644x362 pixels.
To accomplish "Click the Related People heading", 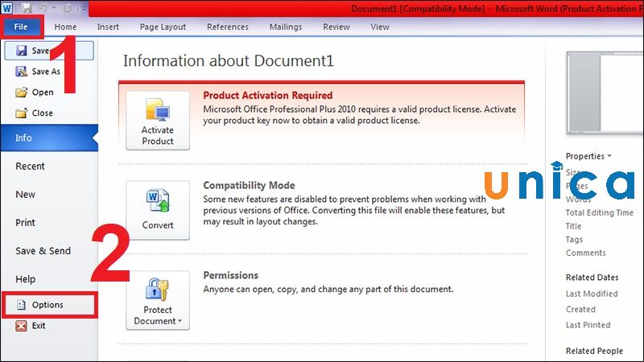I will click(594, 351).
